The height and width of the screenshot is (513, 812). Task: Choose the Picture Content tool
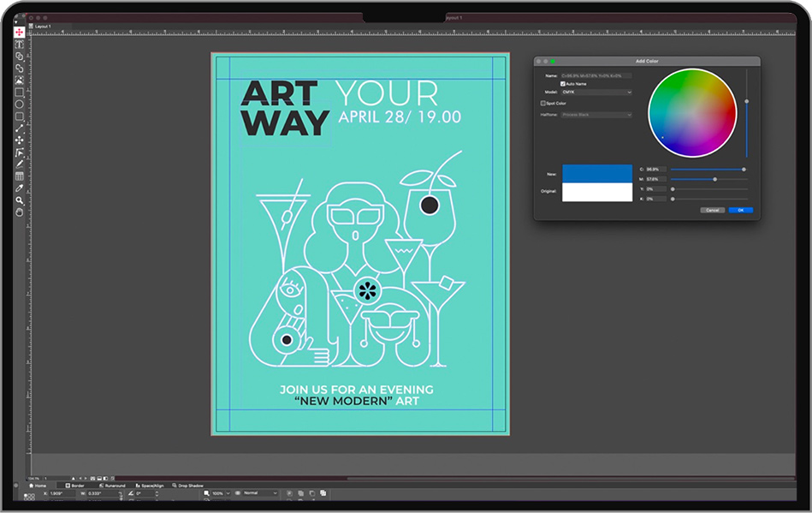20,80
